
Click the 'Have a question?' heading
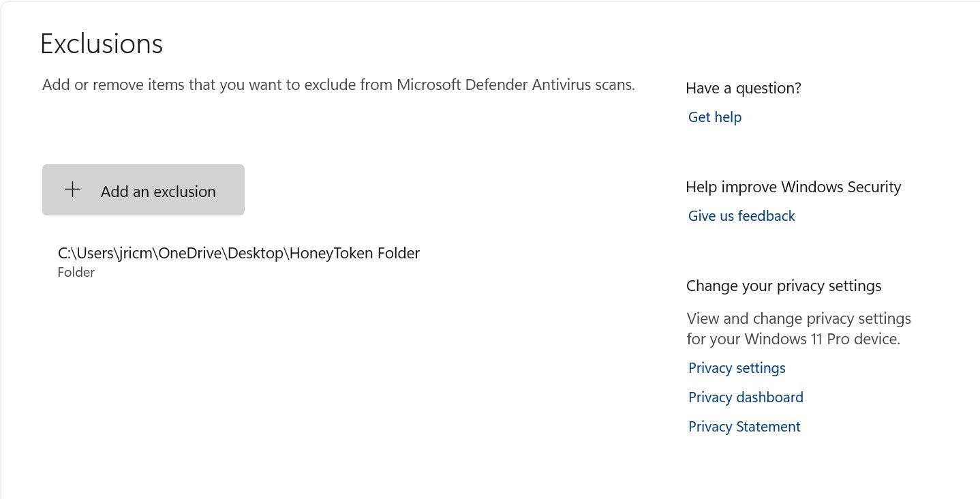pyautogui.click(x=744, y=88)
